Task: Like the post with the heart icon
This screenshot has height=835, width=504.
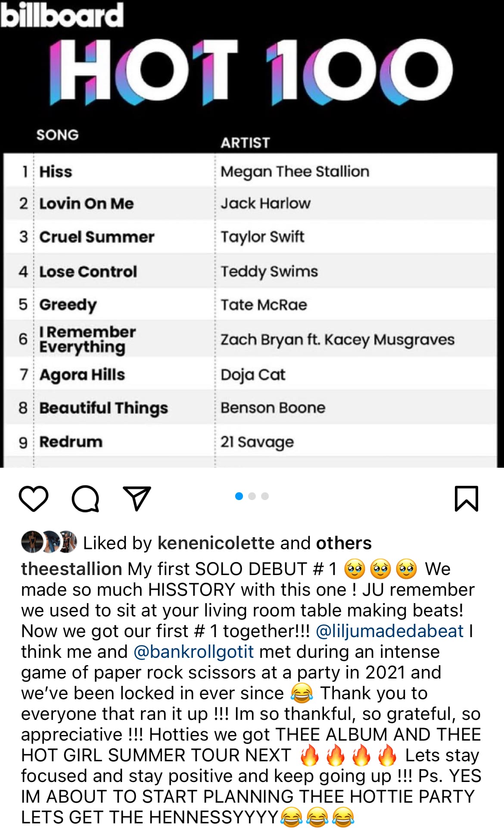Action: coord(34,499)
